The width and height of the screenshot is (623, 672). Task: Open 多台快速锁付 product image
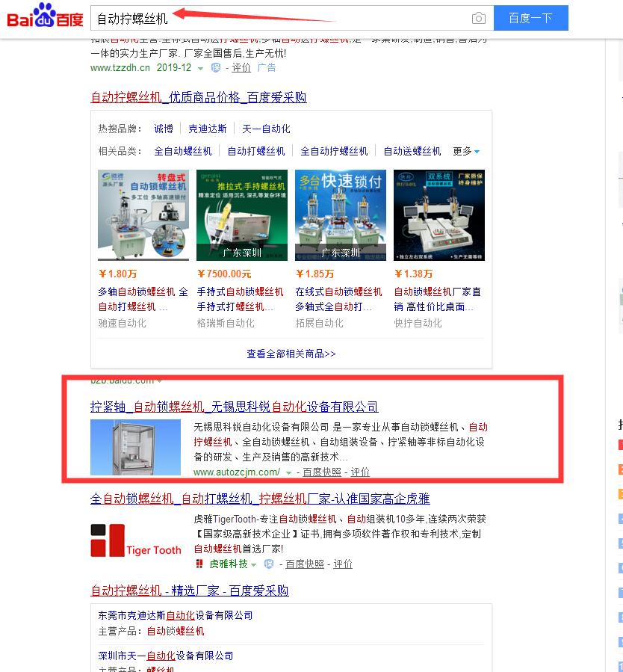(x=341, y=215)
